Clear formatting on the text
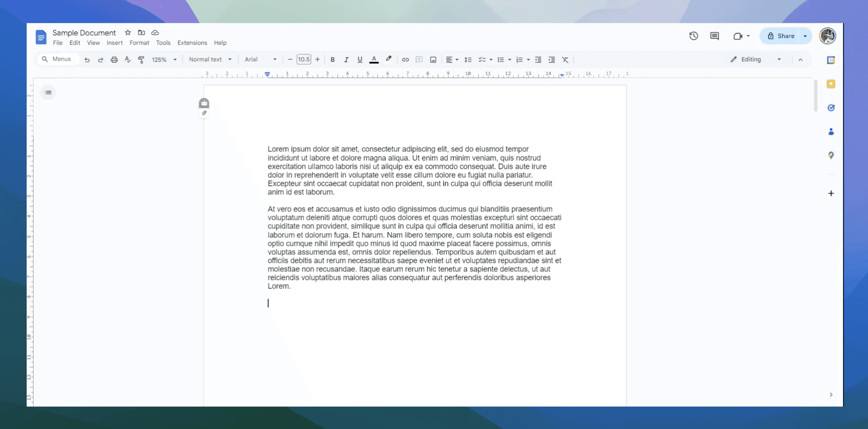The width and height of the screenshot is (868, 429). [x=566, y=59]
